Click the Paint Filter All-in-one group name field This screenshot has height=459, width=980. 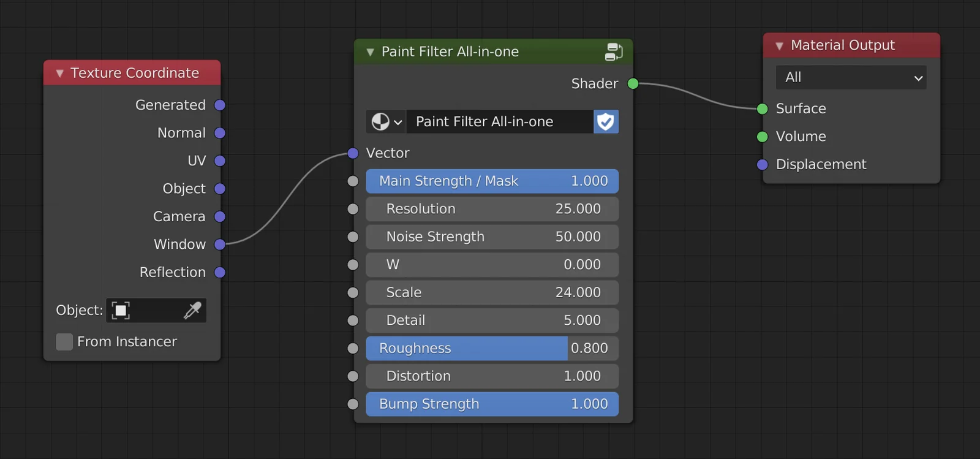[x=500, y=121]
